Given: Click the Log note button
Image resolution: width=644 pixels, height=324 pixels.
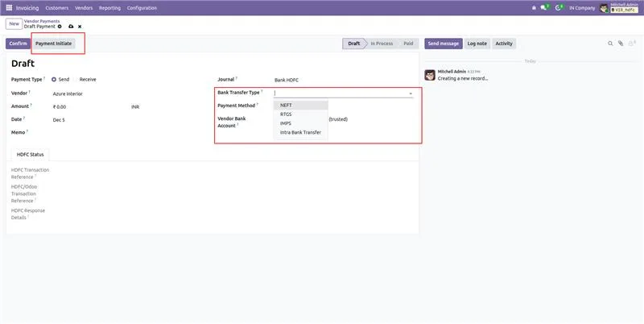Looking at the screenshot, I should (477, 44).
